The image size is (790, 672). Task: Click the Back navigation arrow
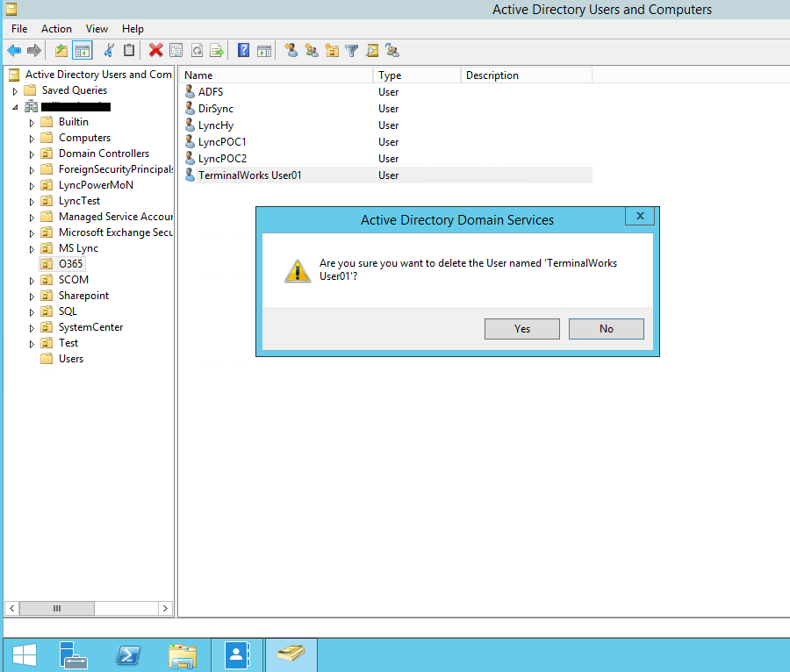coord(14,50)
